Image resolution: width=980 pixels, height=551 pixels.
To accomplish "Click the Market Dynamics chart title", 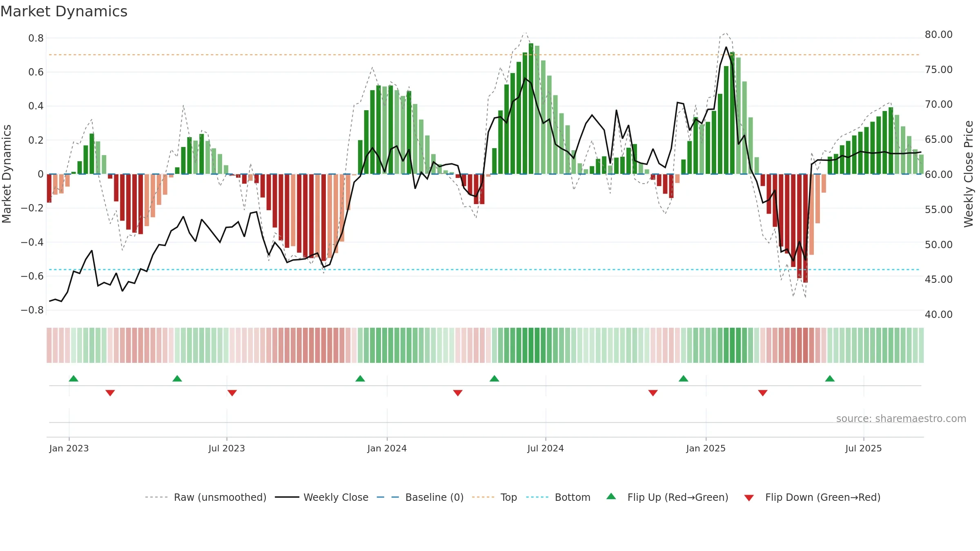I will (x=64, y=11).
